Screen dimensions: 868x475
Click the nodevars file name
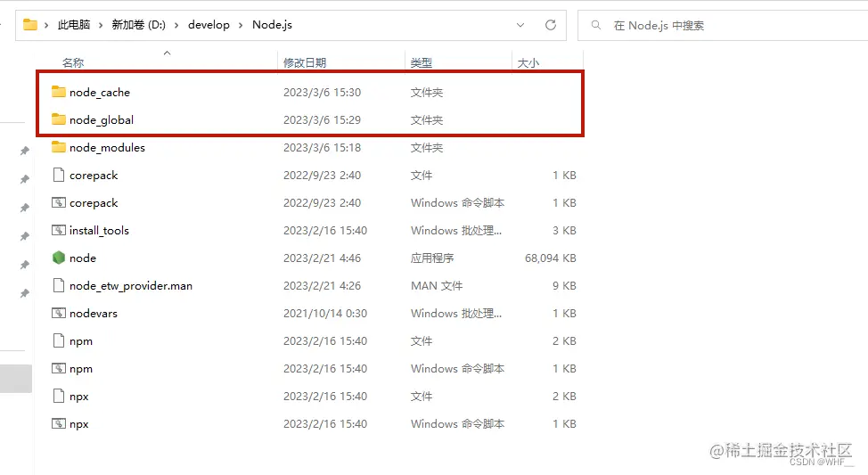(x=94, y=314)
